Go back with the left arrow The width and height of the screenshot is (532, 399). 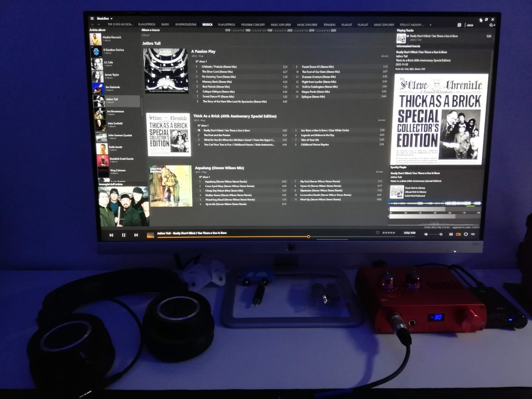93,24
